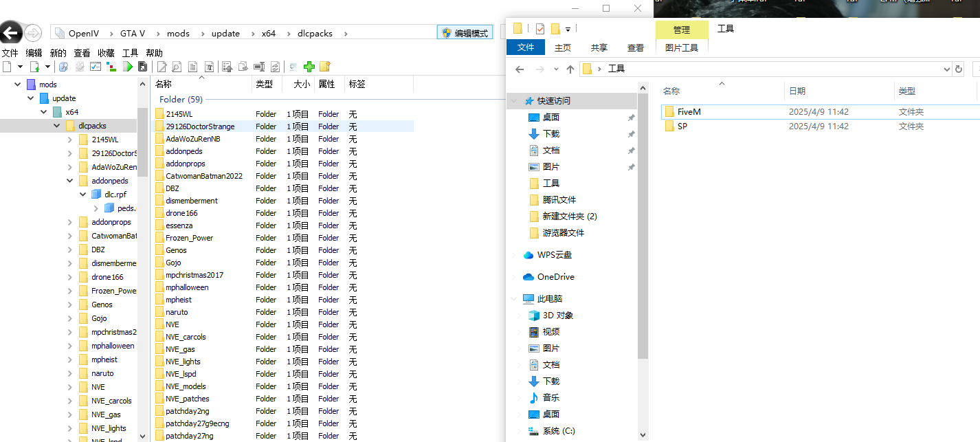Click the black floppy disk toolbar icon
Image resolution: width=980 pixels, height=442 pixels.
tap(142, 67)
